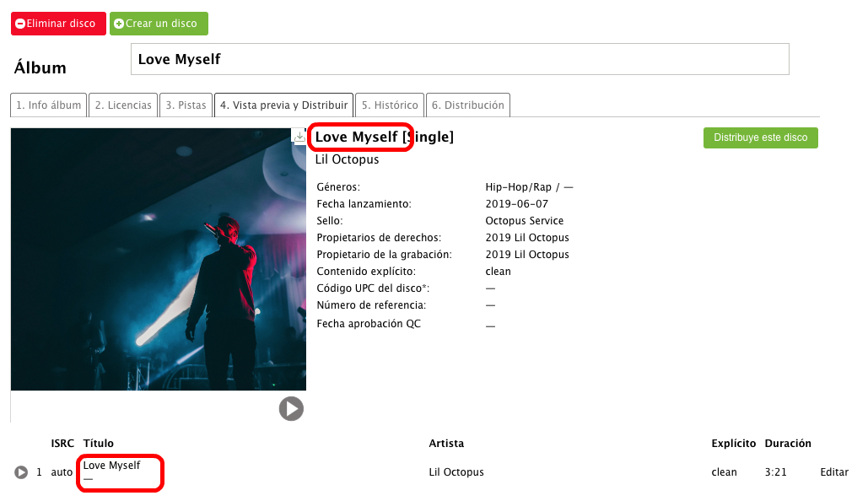Screen dimensions: 868x501
Task: Click the Fecha aprobación QC label
Action: pos(369,324)
